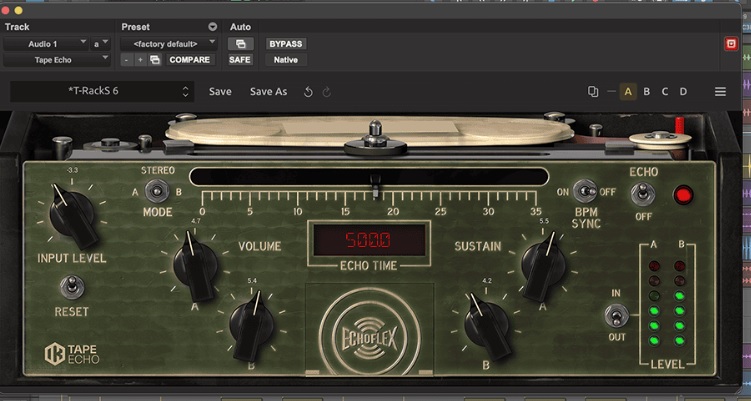Click the VOLUME B knob
Viewport: 751px width, 401px height.
tap(251, 325)
